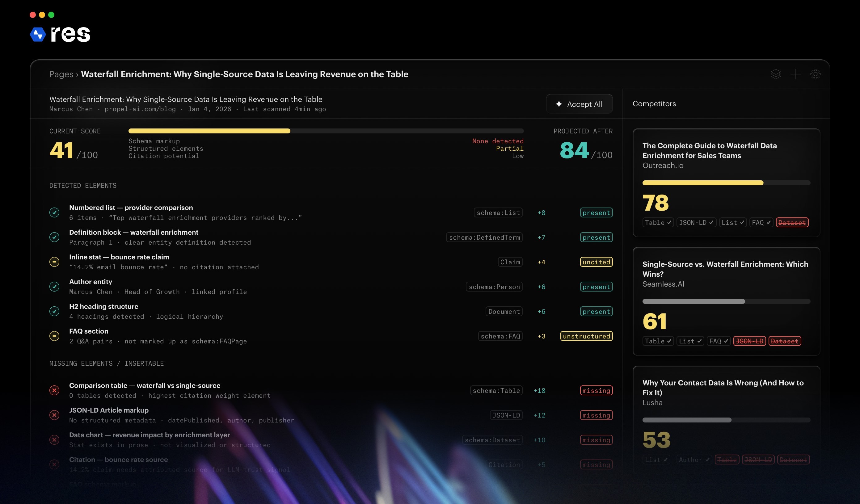Open the layers stack icon in header
The width and height of the screenshot is (860, 504).
click(x=775, y=74)
